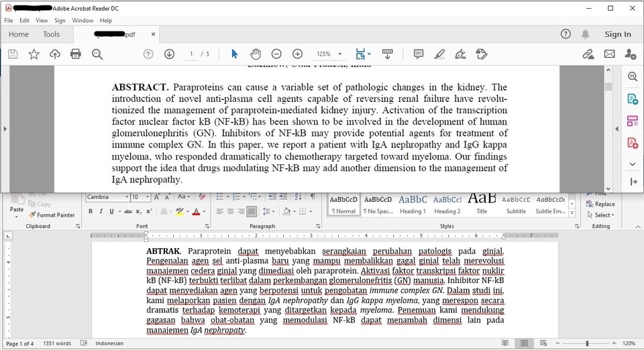Toggle Justify alignment in Word
The height and width of the screenshot is (350, 644).
click(x=252, y=211)
